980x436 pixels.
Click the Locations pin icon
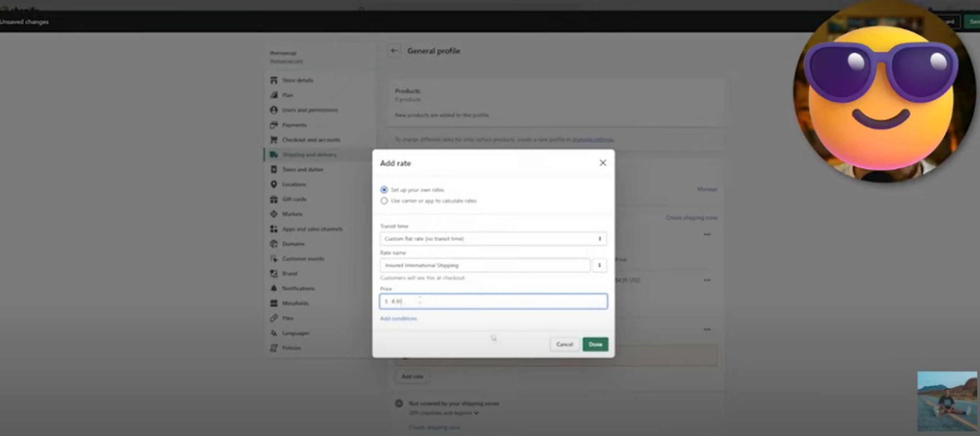[274, 184]
